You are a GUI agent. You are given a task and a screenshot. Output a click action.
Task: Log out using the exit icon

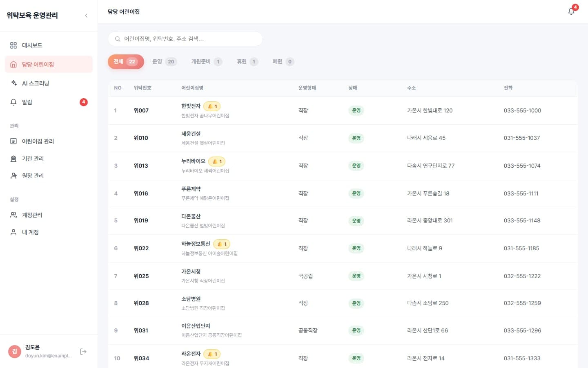[83, 352]
